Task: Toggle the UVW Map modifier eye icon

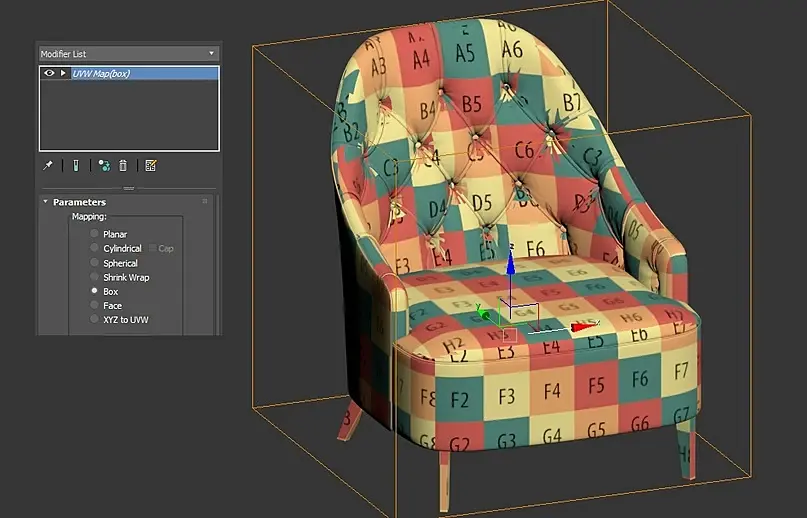Action: point(49,73)
